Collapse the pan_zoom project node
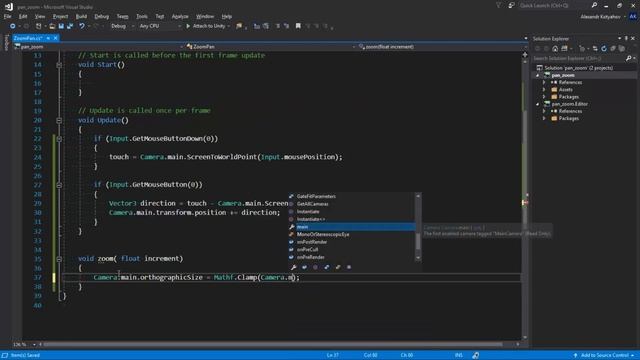 tap(538, 76)
